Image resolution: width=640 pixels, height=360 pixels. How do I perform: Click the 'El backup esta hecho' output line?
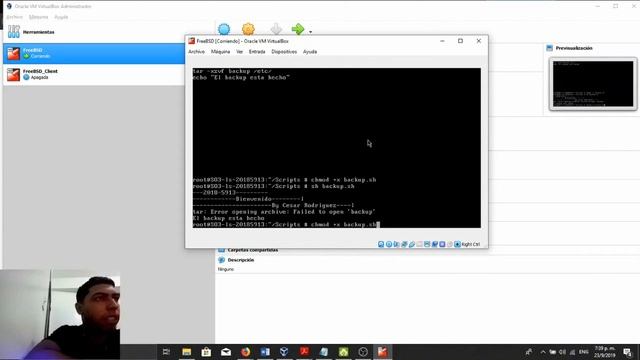tap(229, 218)
